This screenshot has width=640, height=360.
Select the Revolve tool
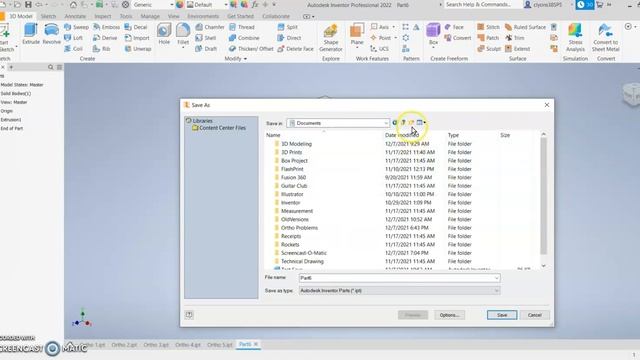[51, 33]
